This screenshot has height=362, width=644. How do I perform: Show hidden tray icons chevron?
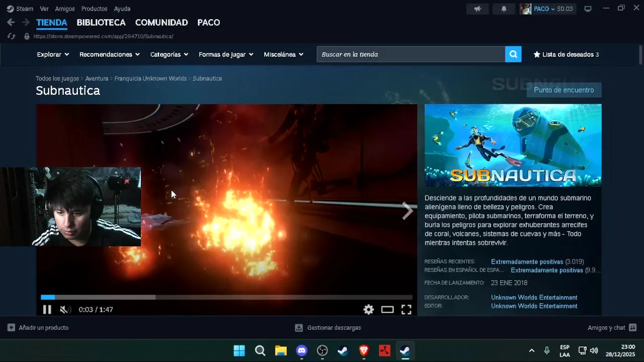coord(531,350)
